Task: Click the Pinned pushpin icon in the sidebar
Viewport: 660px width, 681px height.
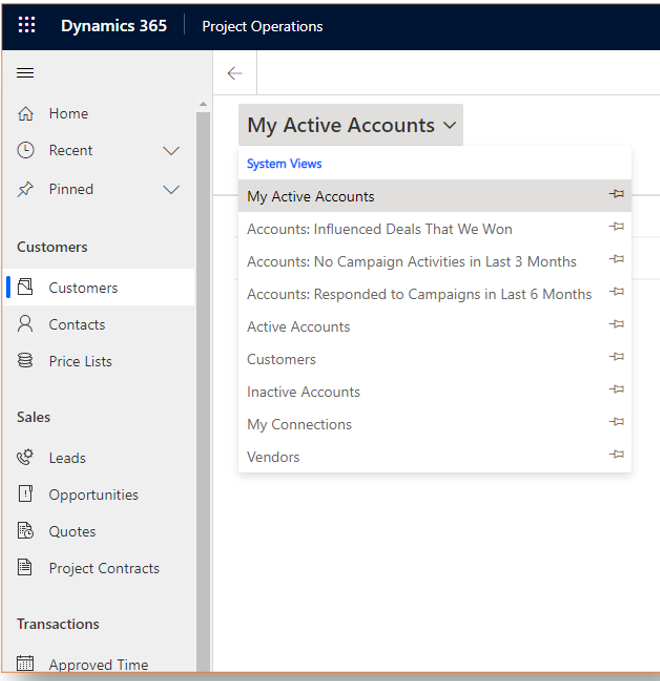Action: 25,189
